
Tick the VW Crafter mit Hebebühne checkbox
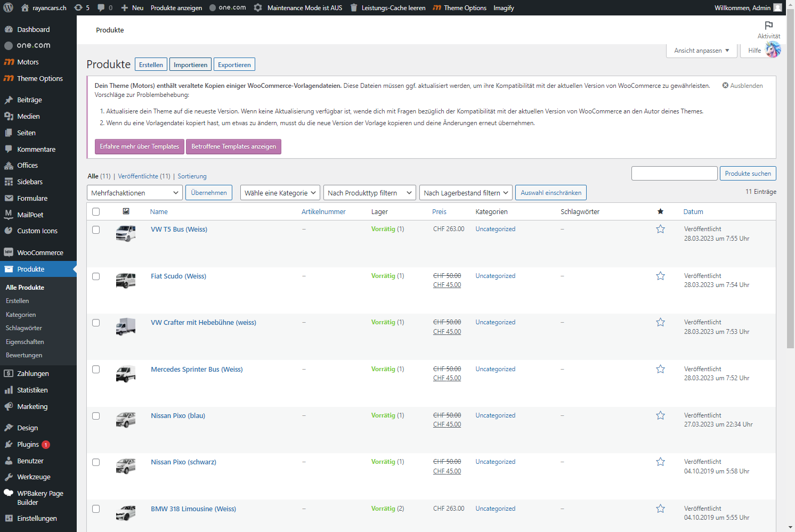(x=96, y=323)
